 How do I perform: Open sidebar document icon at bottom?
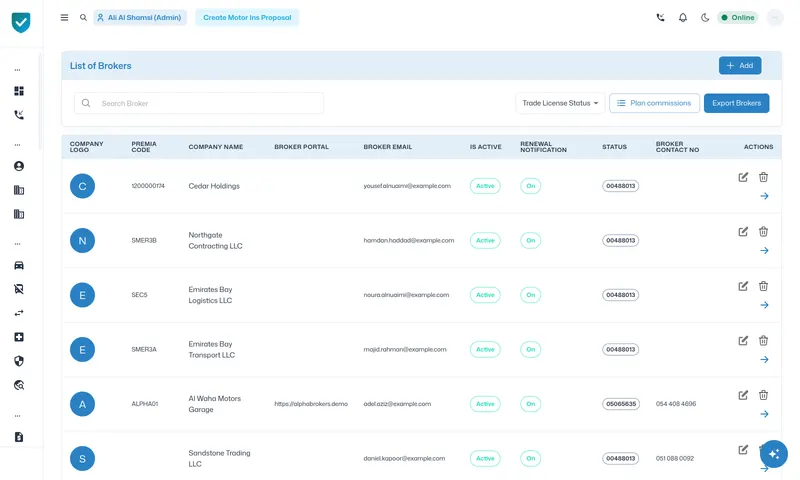[19, 437]
